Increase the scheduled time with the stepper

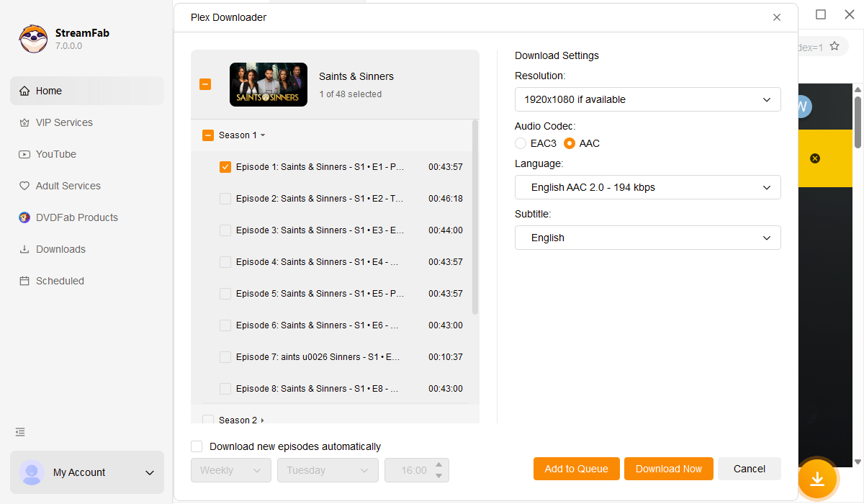pos(438,466)
